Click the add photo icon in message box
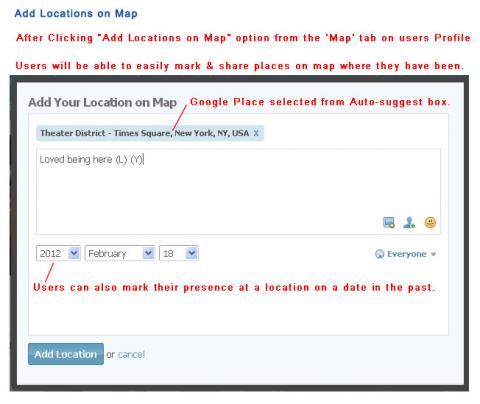The width and height of the screenshot is (480, 404). point(389,222)
